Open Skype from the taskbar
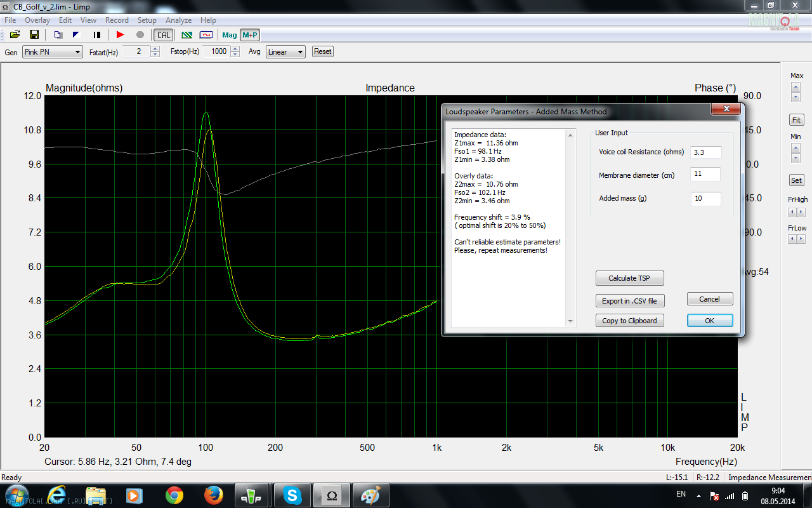This screenshot has height=508, width=812. (292, 495)
